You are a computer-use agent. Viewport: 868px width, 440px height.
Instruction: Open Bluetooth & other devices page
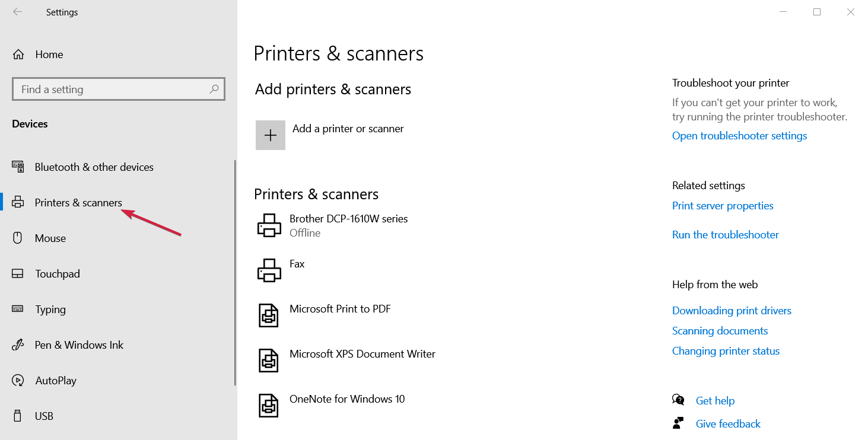click(94, 167)
